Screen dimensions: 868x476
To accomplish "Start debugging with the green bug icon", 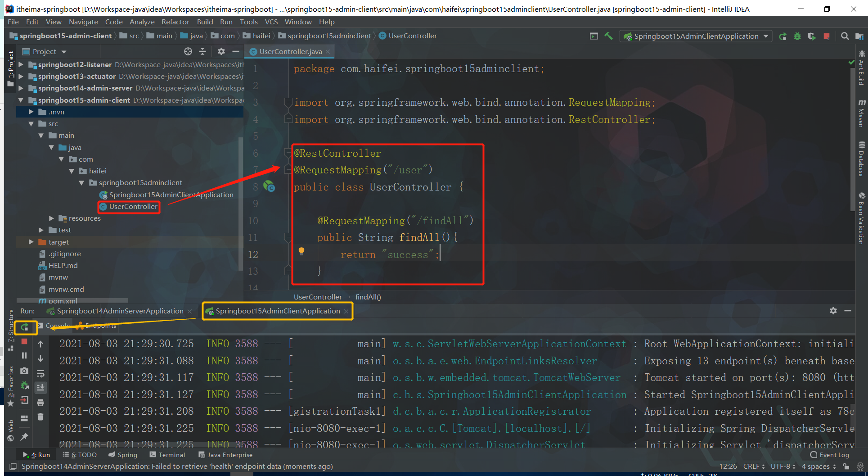I will pyautogui.click(x=797, y=36).
